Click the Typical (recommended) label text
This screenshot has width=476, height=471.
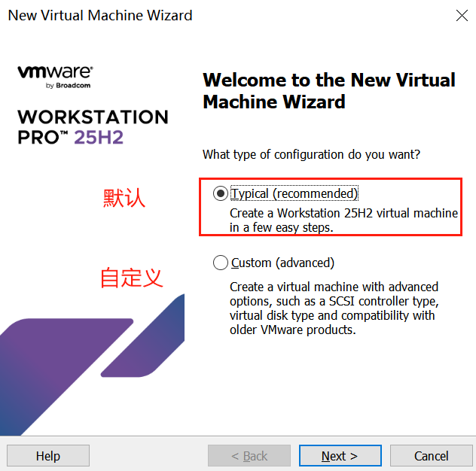(x=294, y=193)
